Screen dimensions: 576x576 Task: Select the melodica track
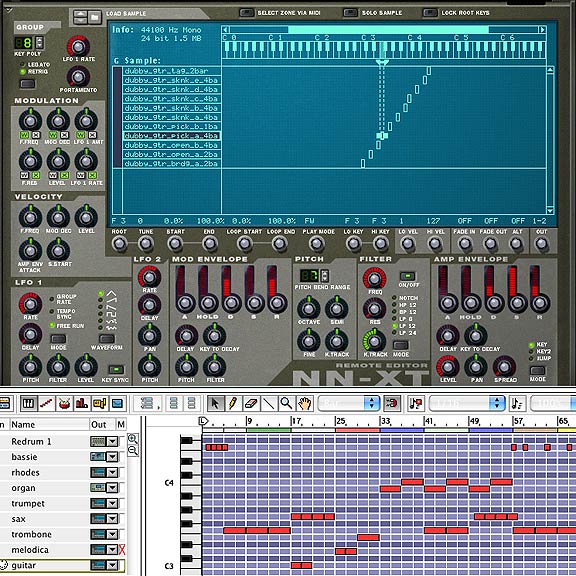[30, 550]
